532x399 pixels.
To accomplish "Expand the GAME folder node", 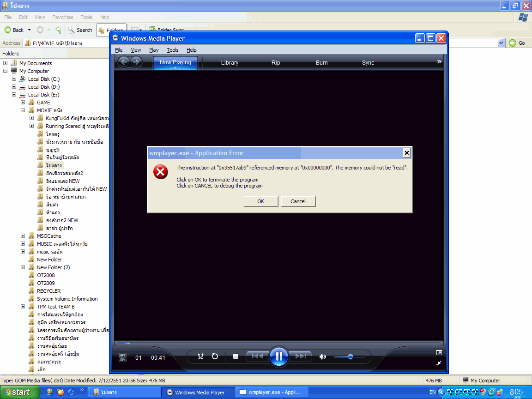I will [23, 103].
